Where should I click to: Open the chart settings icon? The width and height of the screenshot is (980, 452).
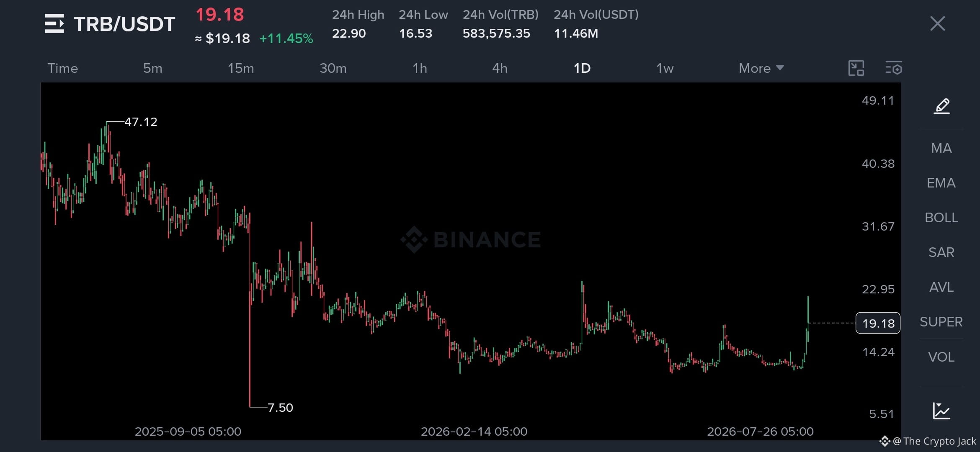coord(894,68)
